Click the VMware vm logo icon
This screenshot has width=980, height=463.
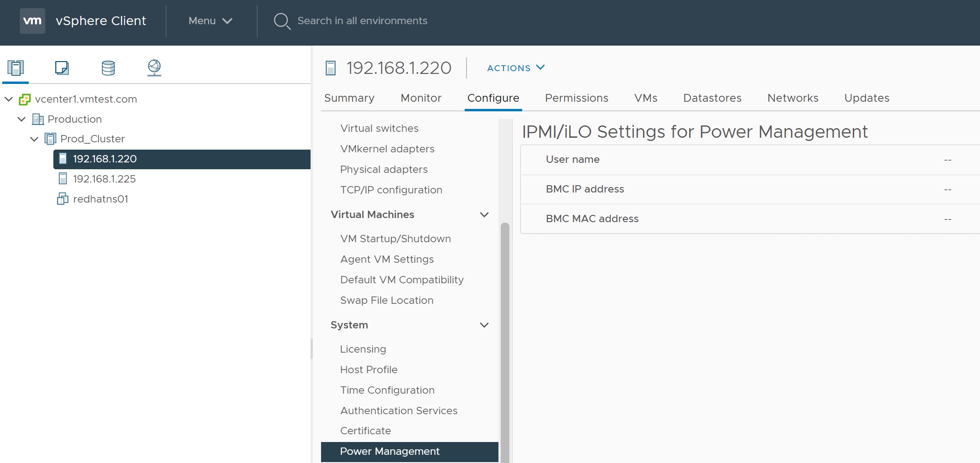(32, 21)
